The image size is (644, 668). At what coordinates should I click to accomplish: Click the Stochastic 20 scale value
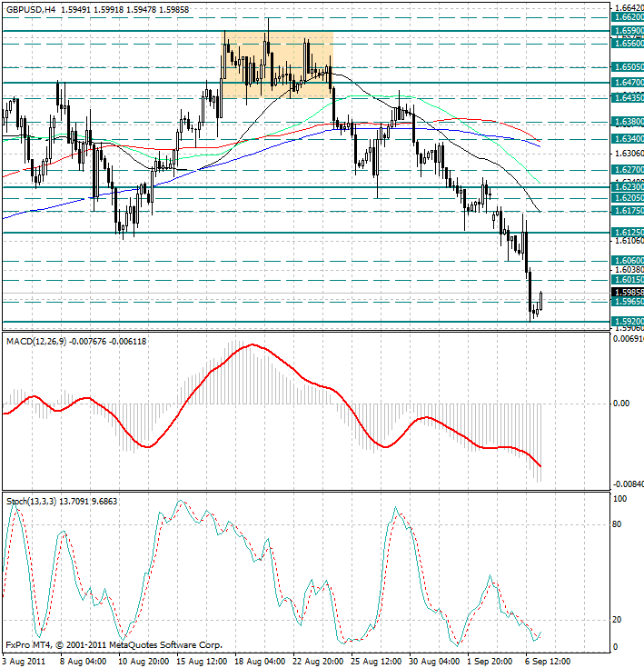click(x=617, y=620)
